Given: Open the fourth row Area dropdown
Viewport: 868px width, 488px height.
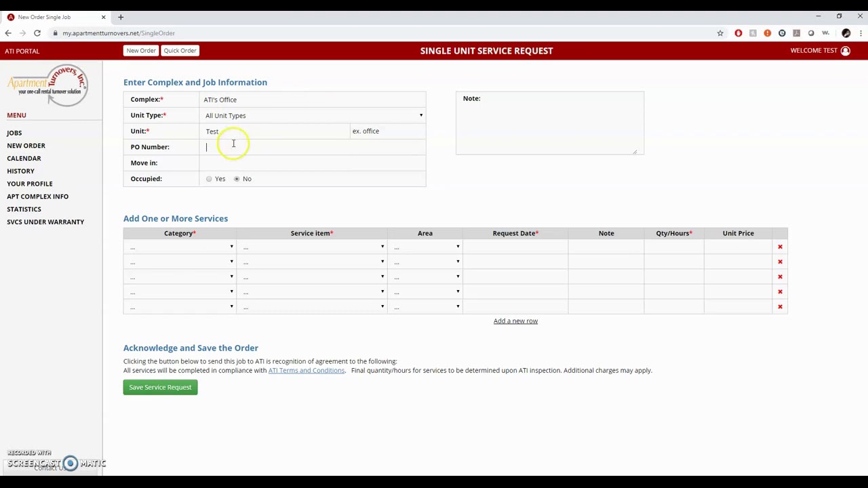Looking at the screenshot, I should coord(425,292).
